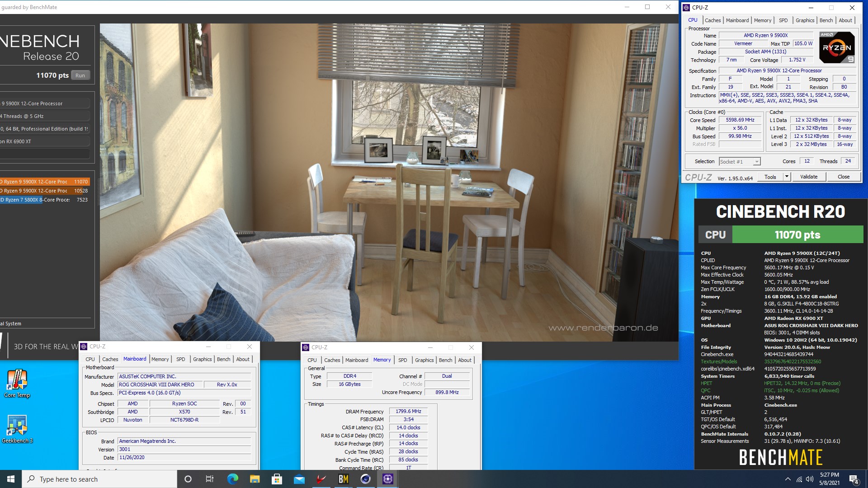868x488 pixels.
Task: Open network status tray icon
Action: click(x=799, y=479)
